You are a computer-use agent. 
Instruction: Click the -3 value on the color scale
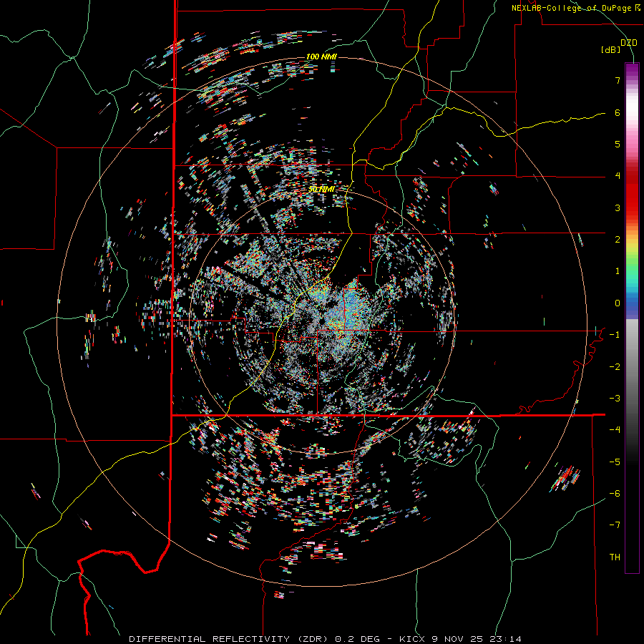[615, 399]
